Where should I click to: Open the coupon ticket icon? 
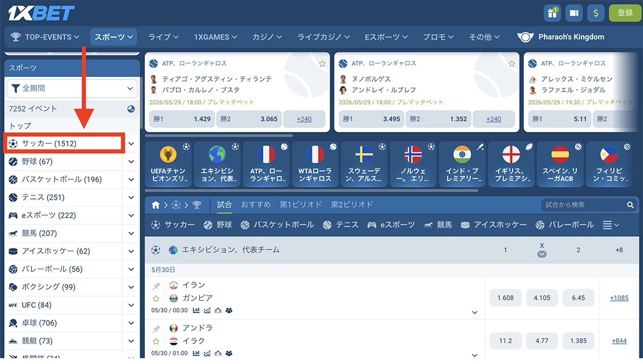(x=573, y=13)
